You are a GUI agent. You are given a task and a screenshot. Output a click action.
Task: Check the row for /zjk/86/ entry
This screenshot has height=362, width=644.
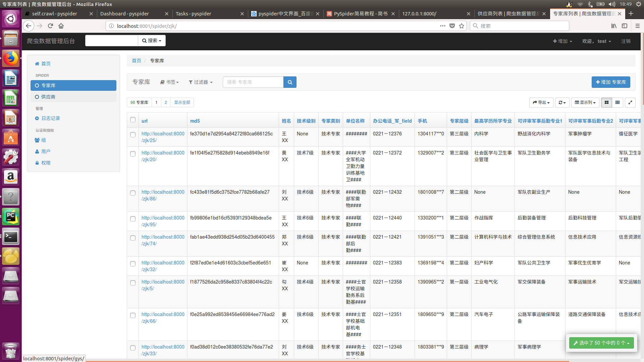point(133,193)
